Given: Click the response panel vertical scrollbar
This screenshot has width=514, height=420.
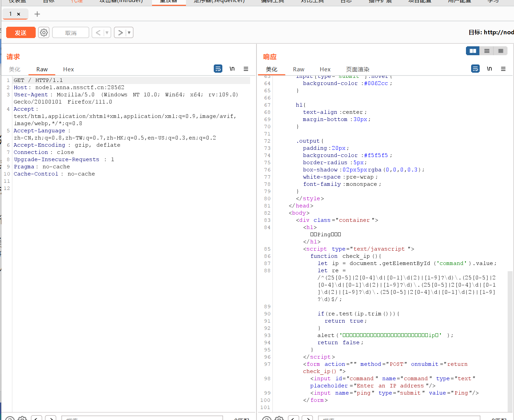Looking at the screenshot, I should pos(510,341).
